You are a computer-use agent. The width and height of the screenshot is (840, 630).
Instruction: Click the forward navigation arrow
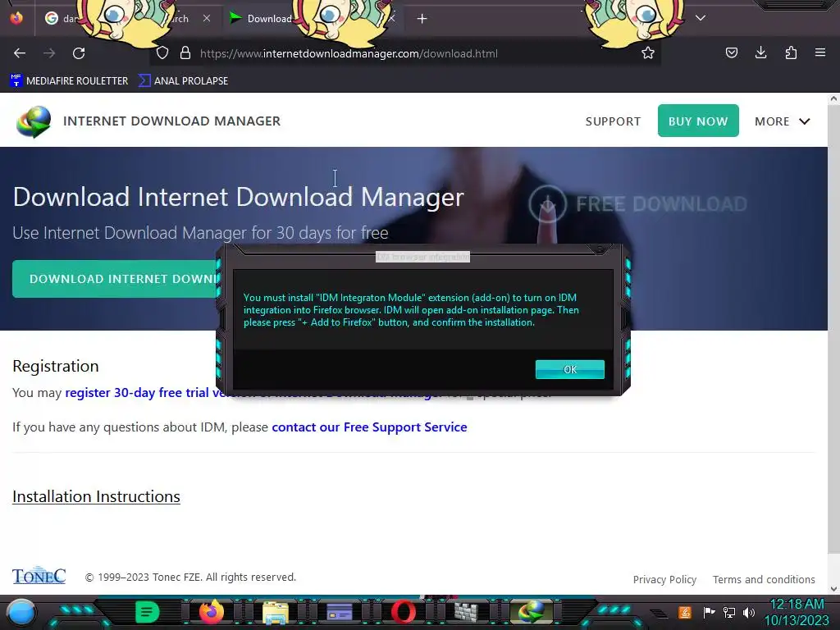pos(49,53)
